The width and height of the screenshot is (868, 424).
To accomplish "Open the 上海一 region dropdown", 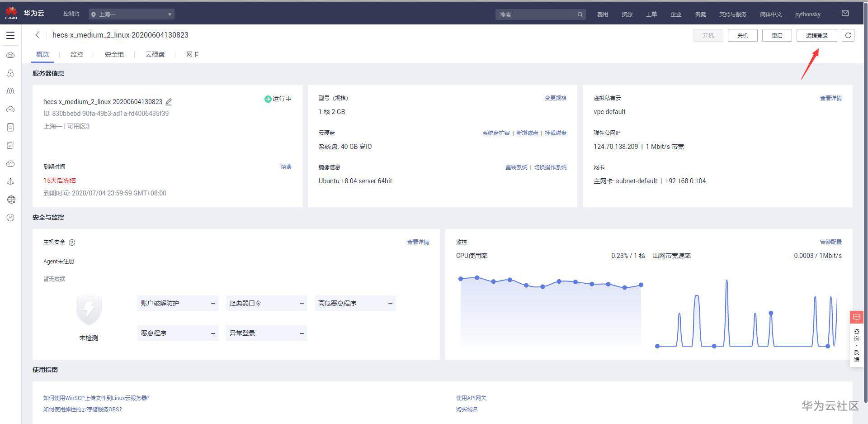I will coord(132,14).
